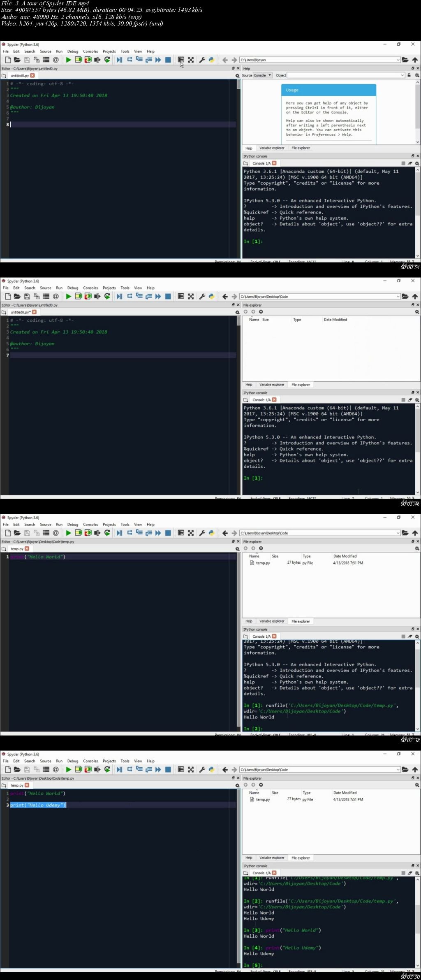
Task: Click console clear eraser icon in 00:03:30 frame
Action: (x=410, y=873)
